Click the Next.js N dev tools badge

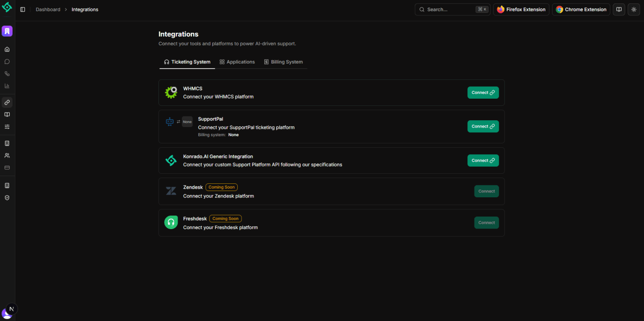(12, 309)
